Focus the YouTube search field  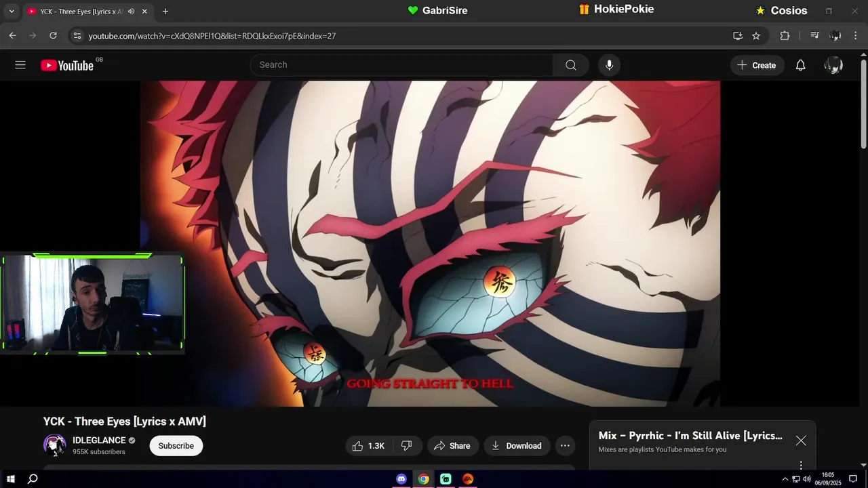click(401, 65)
